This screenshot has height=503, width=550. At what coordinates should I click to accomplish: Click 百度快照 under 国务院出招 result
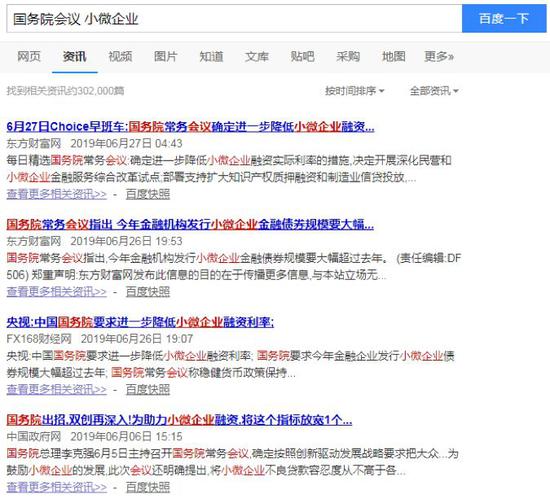point(148,487)
